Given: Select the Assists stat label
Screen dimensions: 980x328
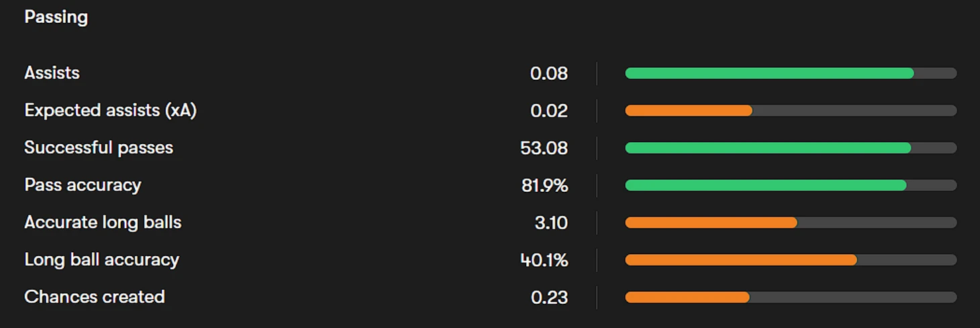Looking at the screenshot, I should [x=52, y=73].
